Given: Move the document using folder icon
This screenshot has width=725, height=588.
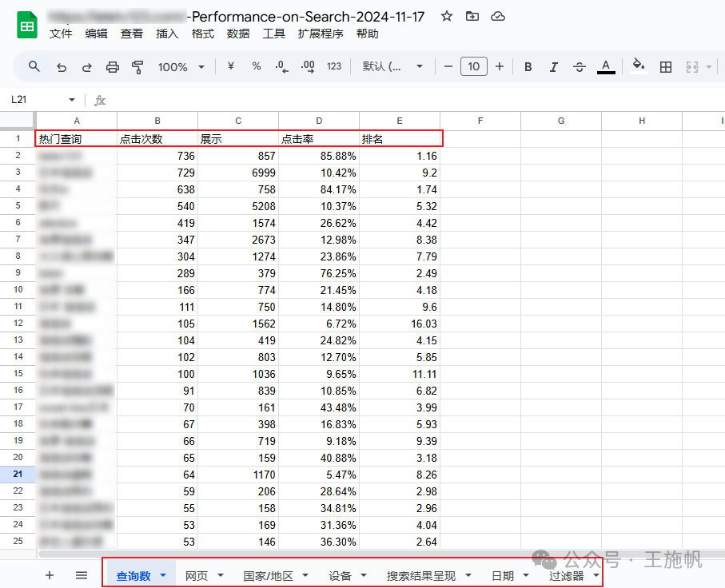Looking at the screenshot, I should [x=472, y=16].
